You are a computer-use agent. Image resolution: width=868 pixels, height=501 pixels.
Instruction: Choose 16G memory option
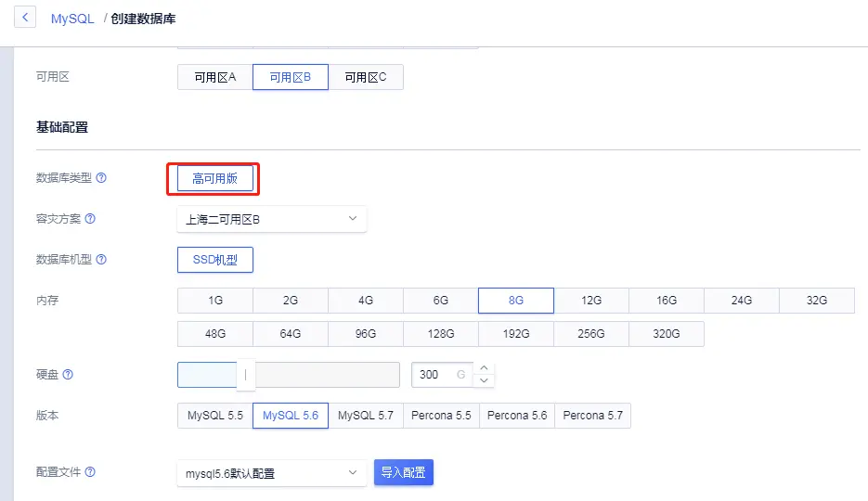point(667,301)
